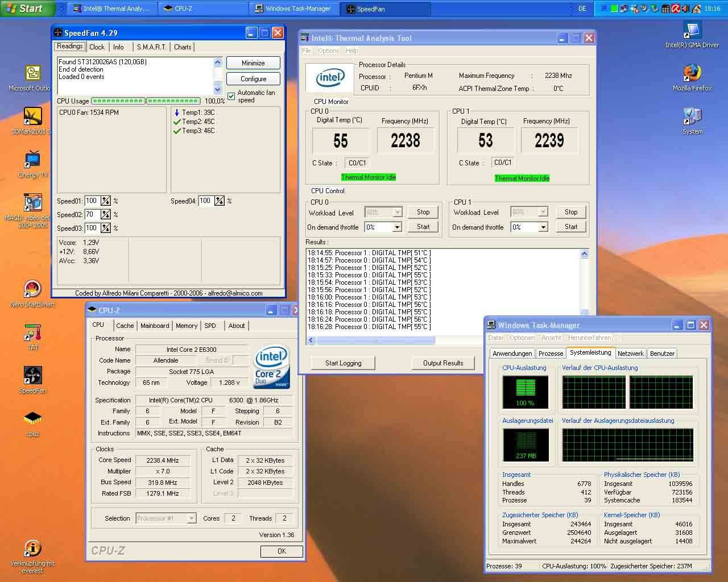The width and height of the screenshot is (728, 582).
Task: Open TAT desktop shortcut
Action: coord(32,332)
